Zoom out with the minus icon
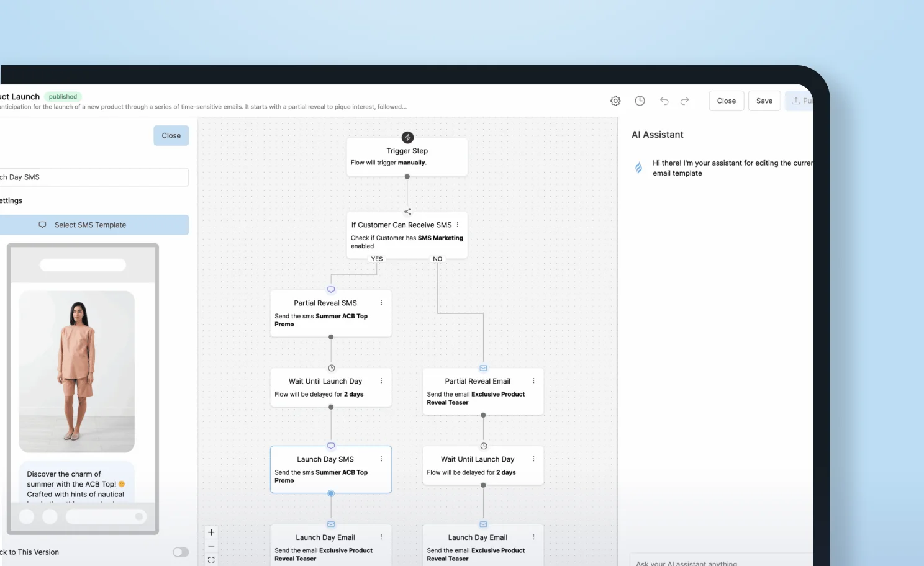 (211, 546)
